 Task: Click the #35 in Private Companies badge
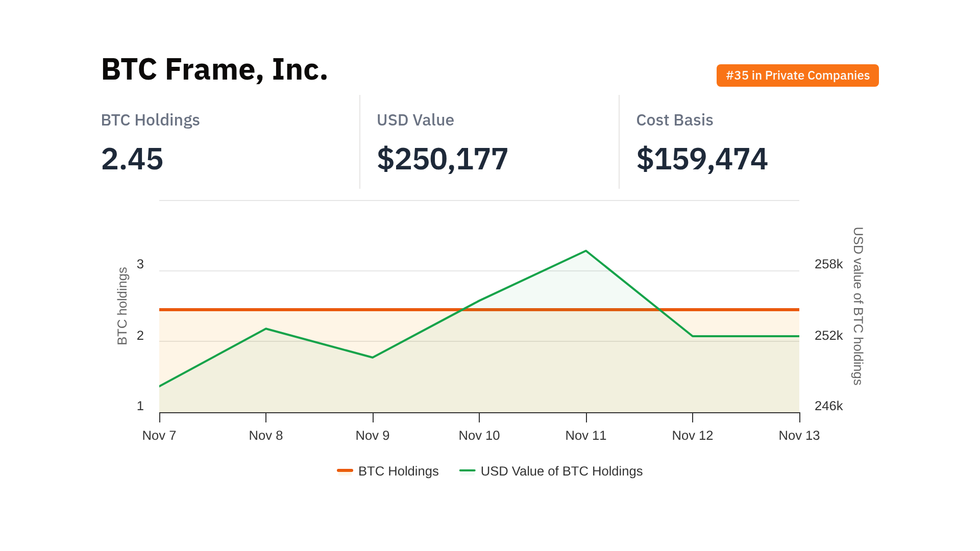[x=797, y=76]
